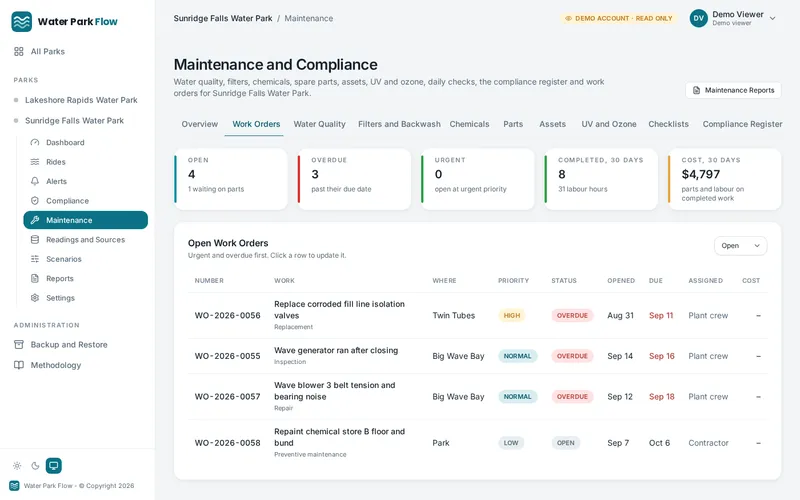
Task: Open work order WO-2026-0055
Action: [x=478, y=356]
